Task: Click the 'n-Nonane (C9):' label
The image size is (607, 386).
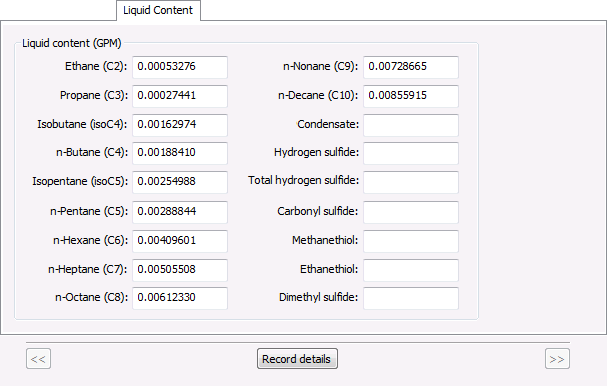Action: pos(321,66)
